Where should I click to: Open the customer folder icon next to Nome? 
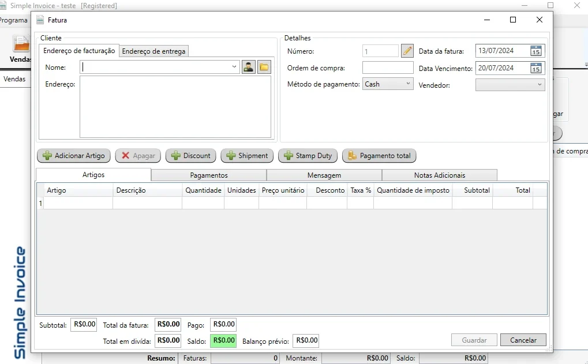coord(264,67)
